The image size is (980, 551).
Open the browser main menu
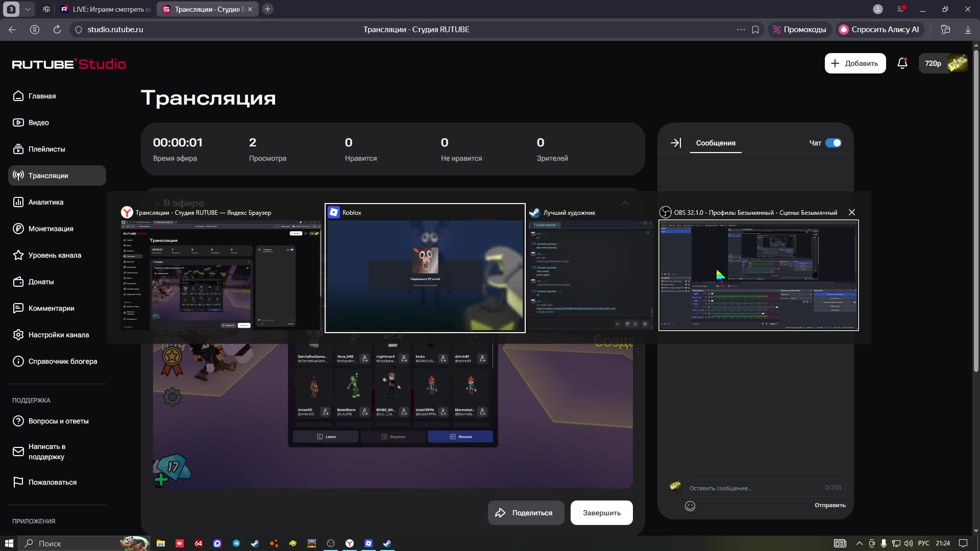click(x=901, y=9)
